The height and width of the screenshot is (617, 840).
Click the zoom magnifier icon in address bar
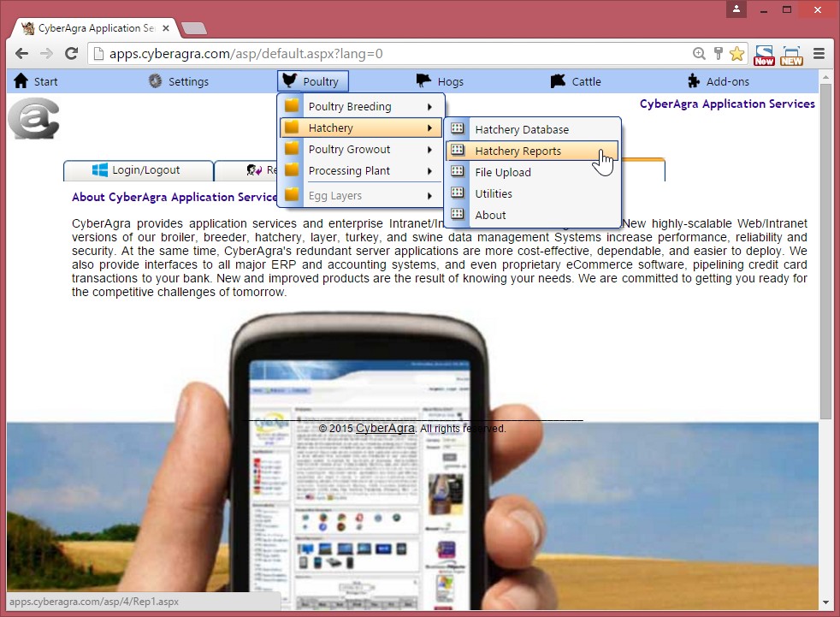[699, 53]
